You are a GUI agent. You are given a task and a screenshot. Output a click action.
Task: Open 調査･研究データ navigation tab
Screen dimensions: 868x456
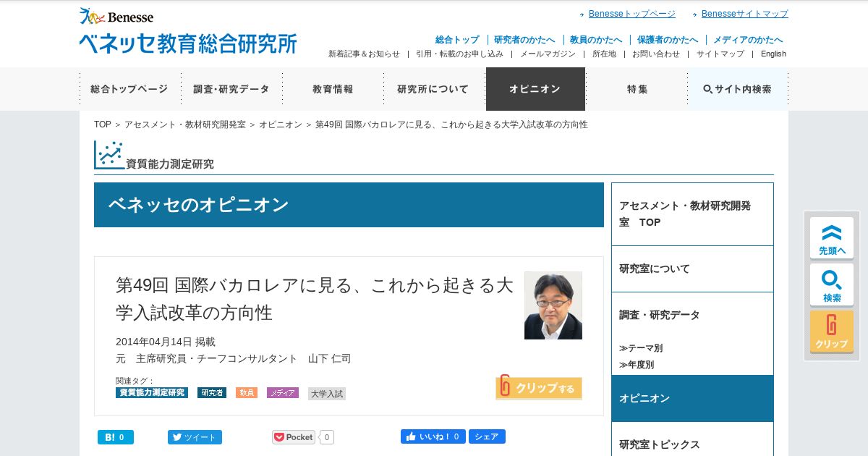(231, 89)
